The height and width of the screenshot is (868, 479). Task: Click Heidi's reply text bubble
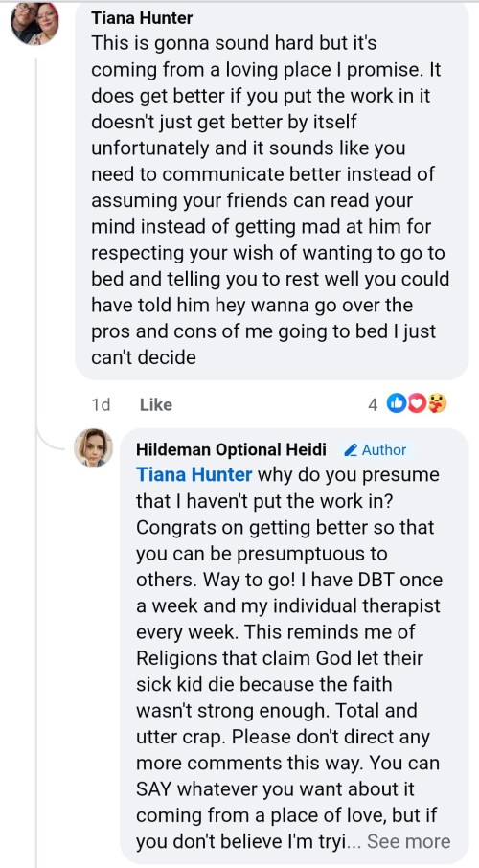(x=295, y=646)
